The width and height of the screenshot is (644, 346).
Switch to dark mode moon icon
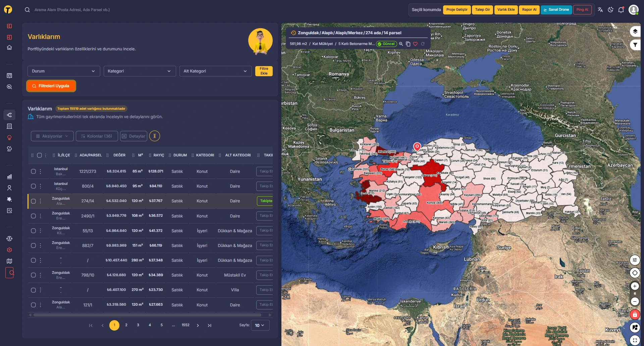pyautogui.click(x=610, y=10)
